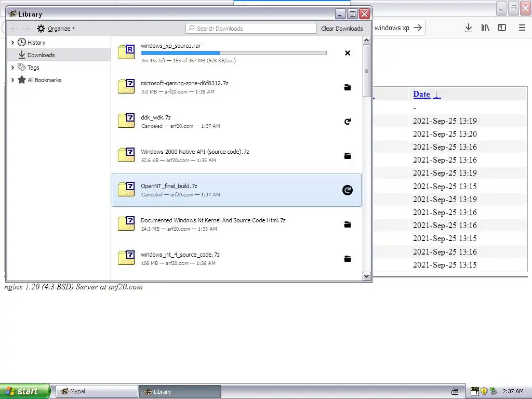This screenshot has width=532, height=399.
Task: Click the downloads list scroll up arrow
Action: point(366,41)
